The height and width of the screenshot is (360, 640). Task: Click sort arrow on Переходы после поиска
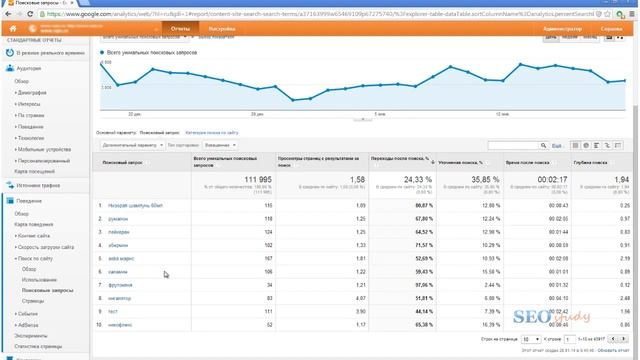tap(433, 162)
